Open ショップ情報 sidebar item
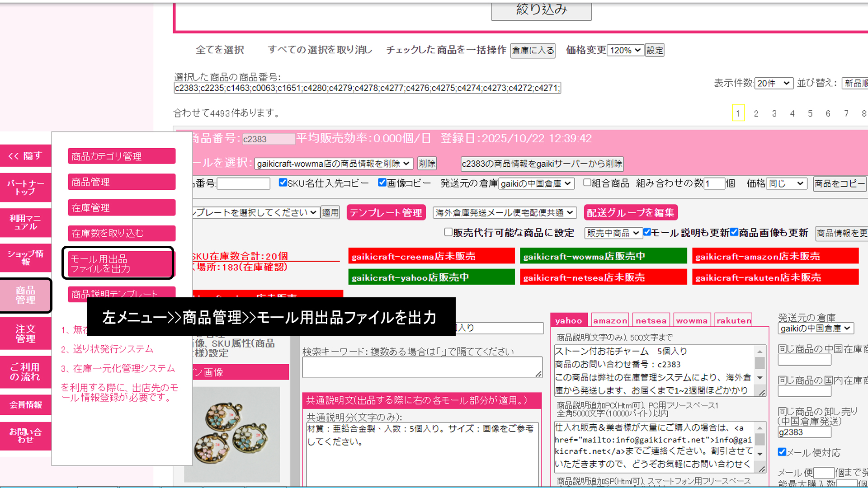The image size is (868, 488). 25,258
